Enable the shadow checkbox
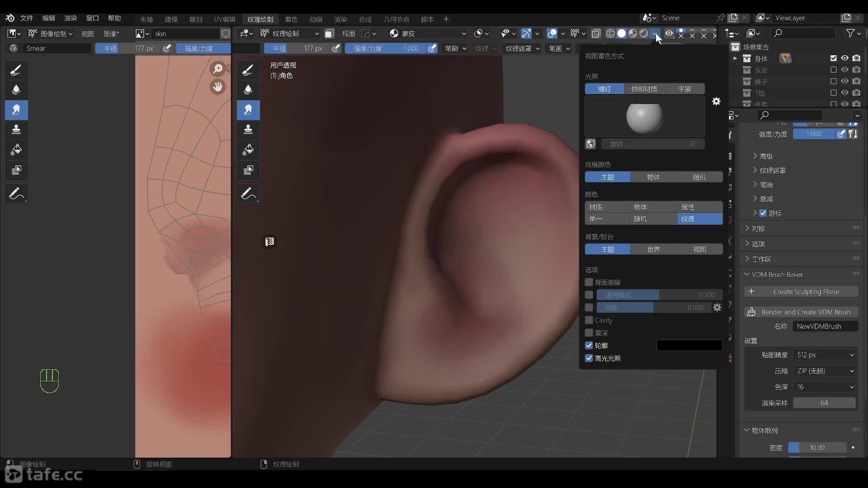This screenshot has height=488, width=868. [x=589, y=308]
